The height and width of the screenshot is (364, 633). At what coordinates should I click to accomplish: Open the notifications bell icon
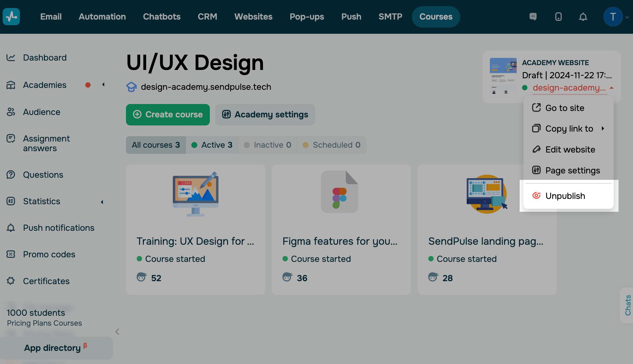pos(583,17)
